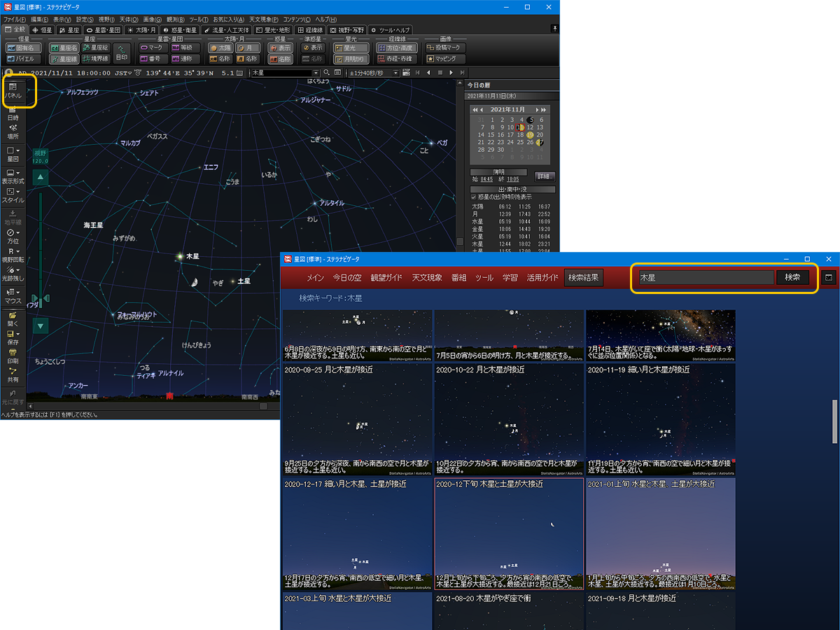840x630 pixels.
Task: Click the 地平線 horizon icon in the sidebar
Action: [13, 218]
